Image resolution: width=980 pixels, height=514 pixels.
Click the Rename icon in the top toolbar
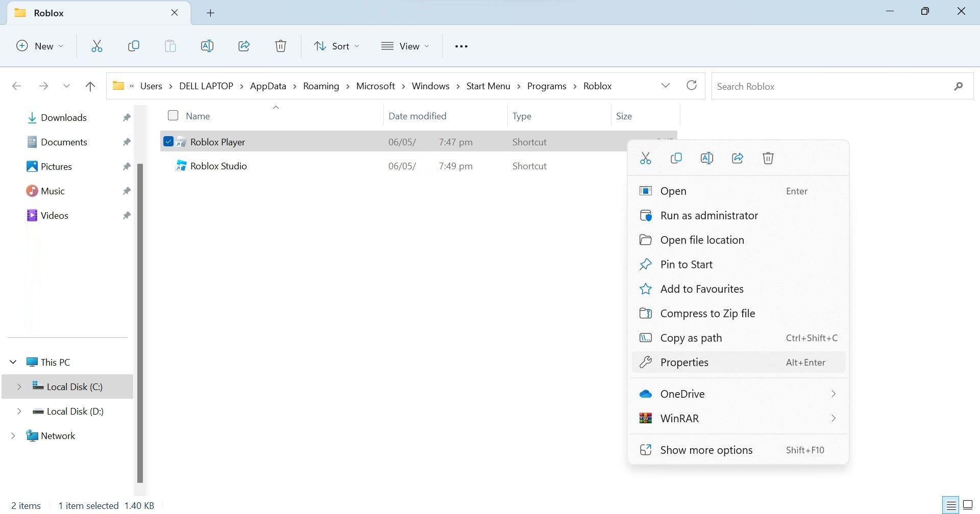point(207,46)
